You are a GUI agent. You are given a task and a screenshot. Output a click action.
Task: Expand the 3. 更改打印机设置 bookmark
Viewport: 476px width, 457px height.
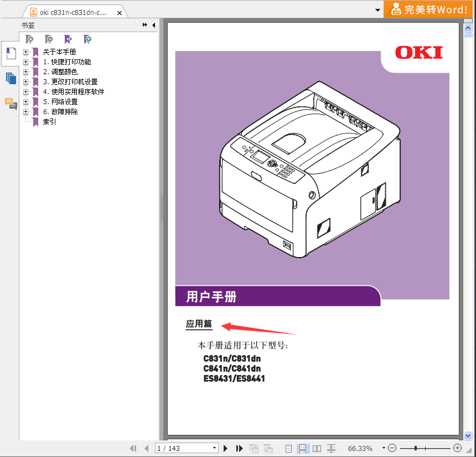coord(25,82)
